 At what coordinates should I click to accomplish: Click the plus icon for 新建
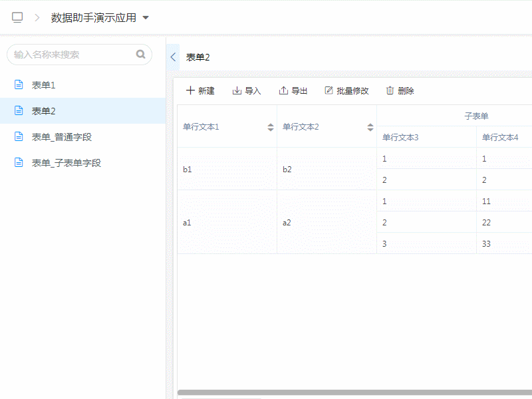(190, 90)
